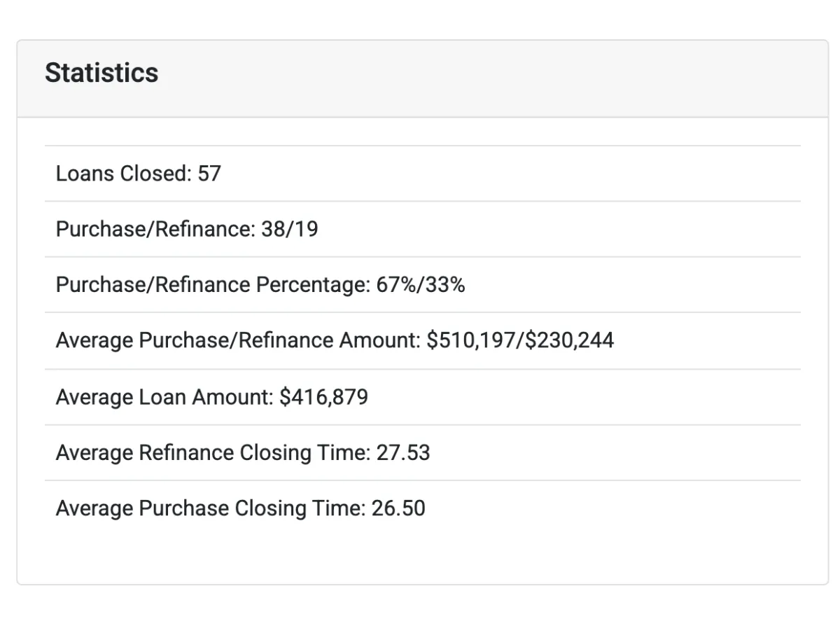
Task: Click the Statistics panel heading
Action: tap(101, 73)
